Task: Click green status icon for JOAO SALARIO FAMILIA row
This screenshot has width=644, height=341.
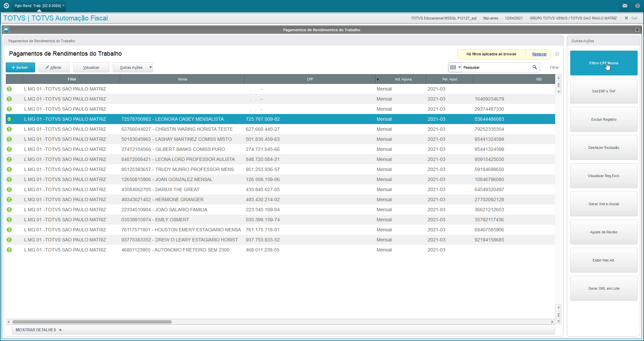Action: click(x=9, y=210)
